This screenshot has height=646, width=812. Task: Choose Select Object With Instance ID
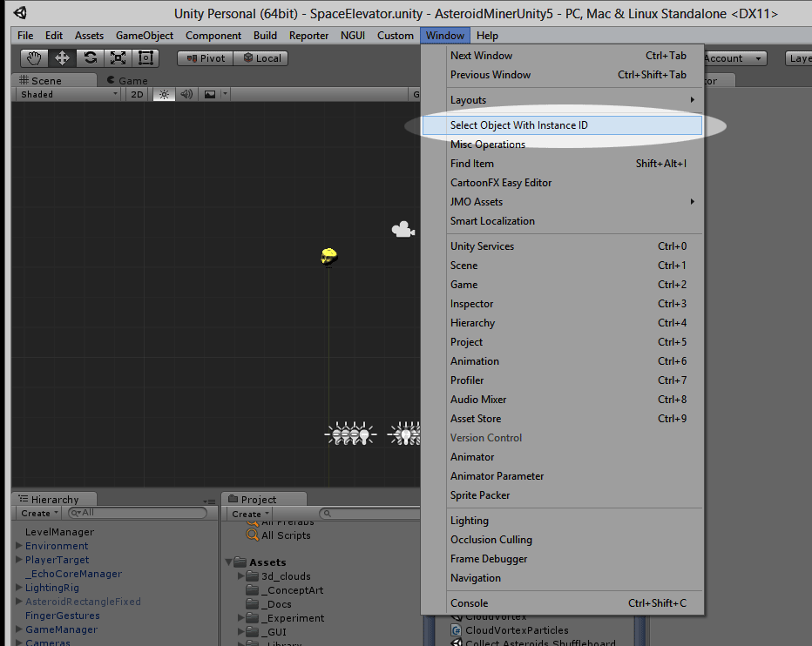tap(563, 125)
